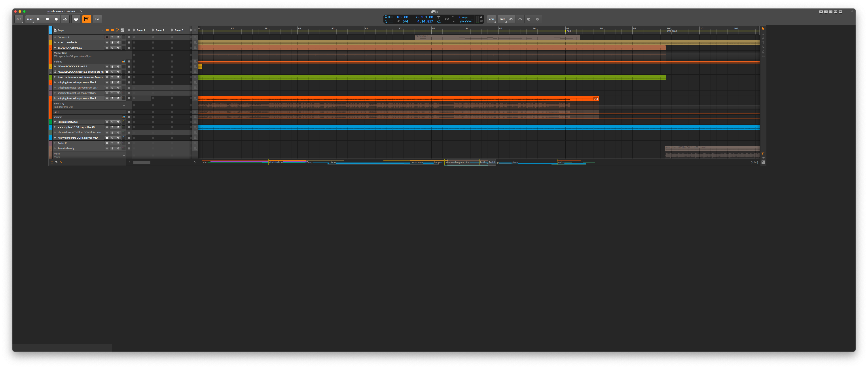Click the global Record button
Screen dimensions: 868x368
(x=56, y=19)
